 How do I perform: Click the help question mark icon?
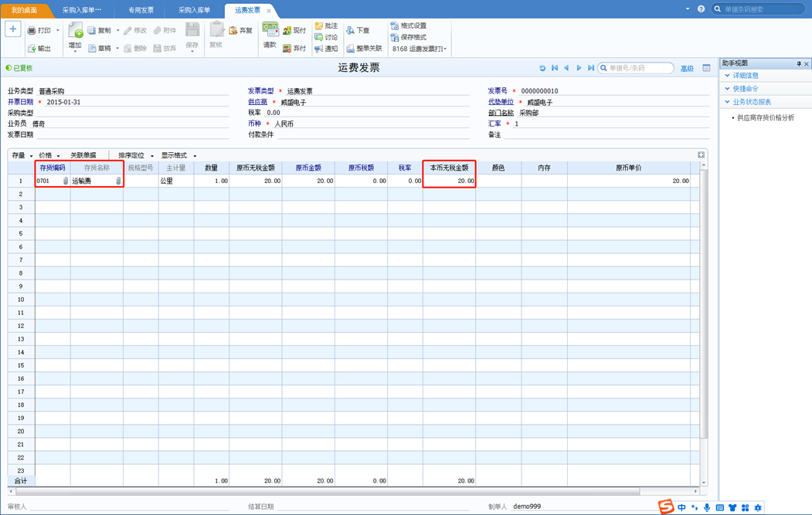(x=702, y=8)
